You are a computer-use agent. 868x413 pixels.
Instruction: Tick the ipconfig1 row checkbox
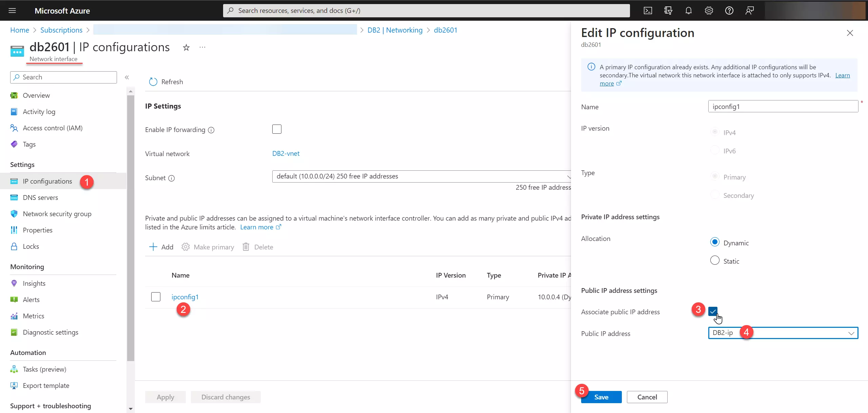point(156,297)
